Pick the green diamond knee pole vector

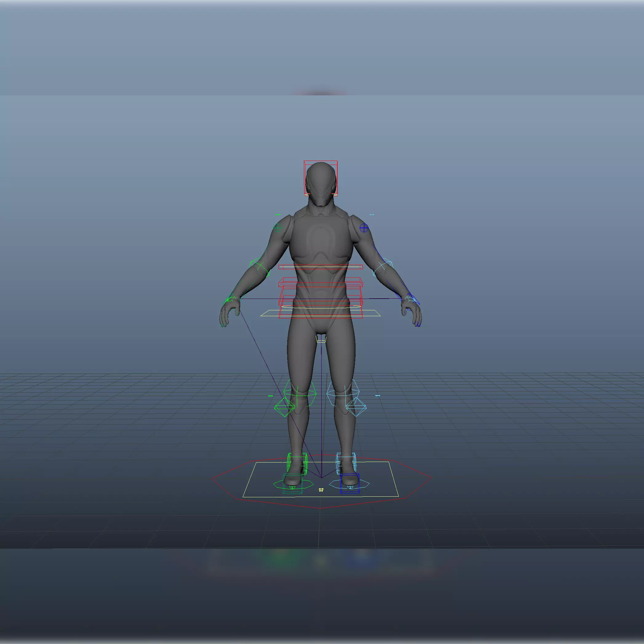pos(284,407)
